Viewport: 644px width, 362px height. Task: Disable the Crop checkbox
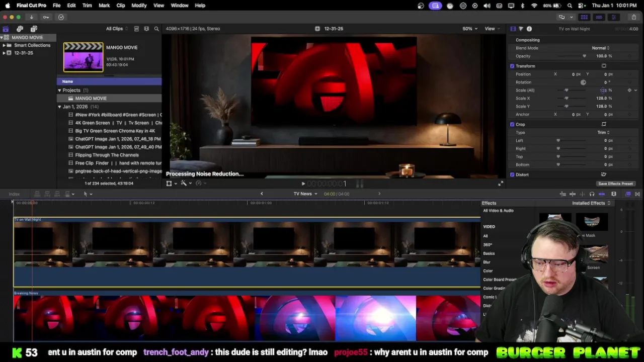pos(512,124)
